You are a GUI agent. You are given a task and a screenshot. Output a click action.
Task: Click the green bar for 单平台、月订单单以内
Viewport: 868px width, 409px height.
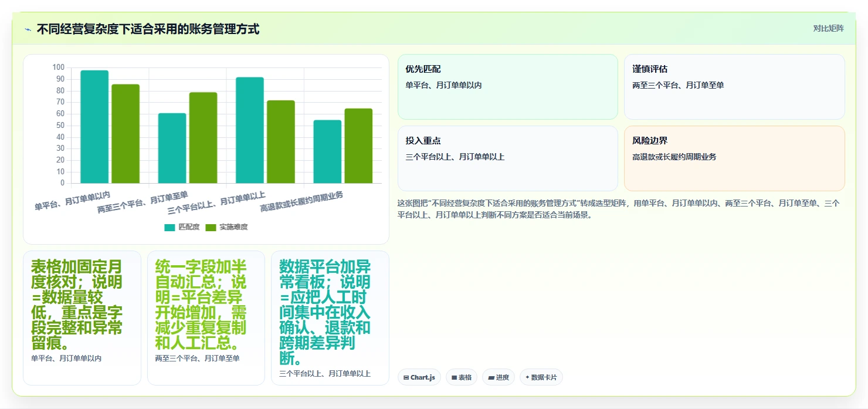[x=126, y=134]
